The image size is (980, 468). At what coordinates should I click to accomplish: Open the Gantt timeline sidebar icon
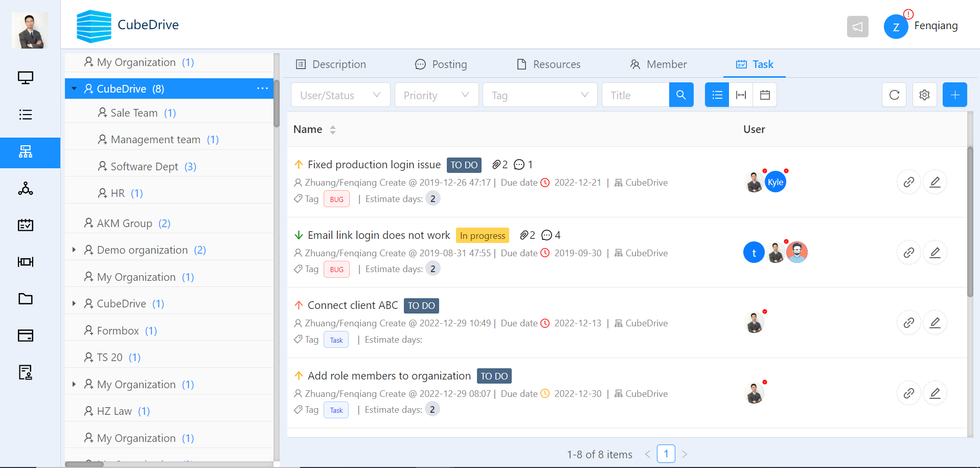tap(26, 262)
